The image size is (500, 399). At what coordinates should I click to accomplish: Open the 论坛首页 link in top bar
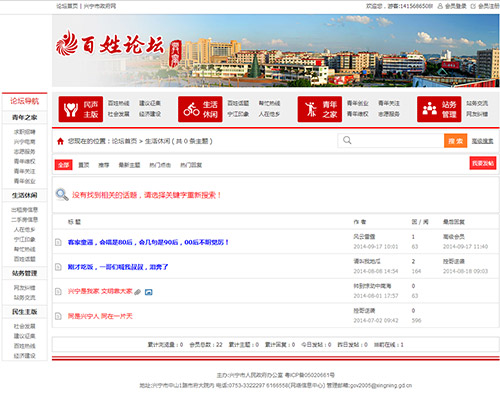(67, 6)
